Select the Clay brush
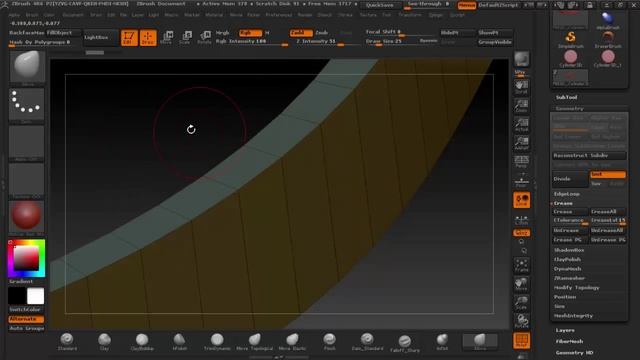 point(104,342)
